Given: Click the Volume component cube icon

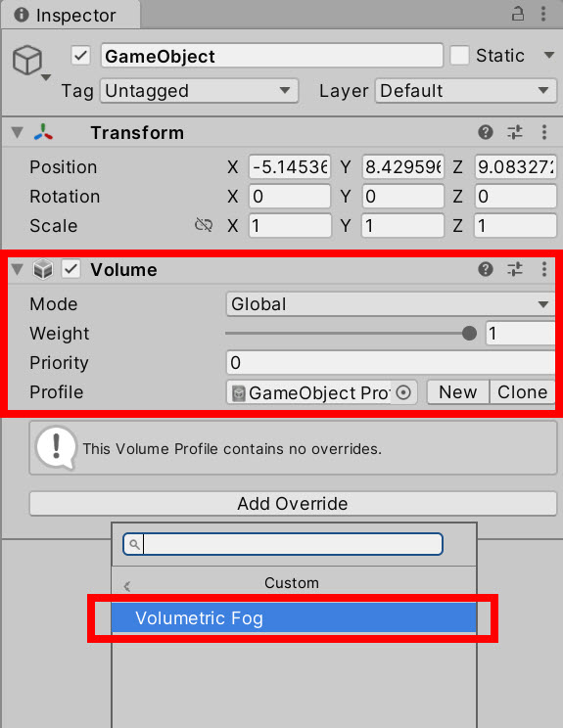Looking at the screenshot, I should 43,269.
